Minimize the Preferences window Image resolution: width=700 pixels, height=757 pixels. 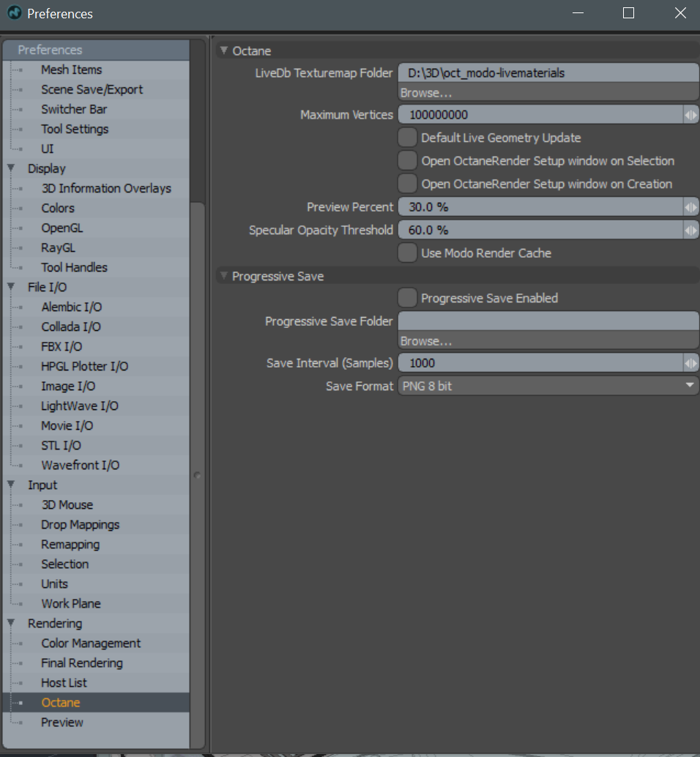578,13
